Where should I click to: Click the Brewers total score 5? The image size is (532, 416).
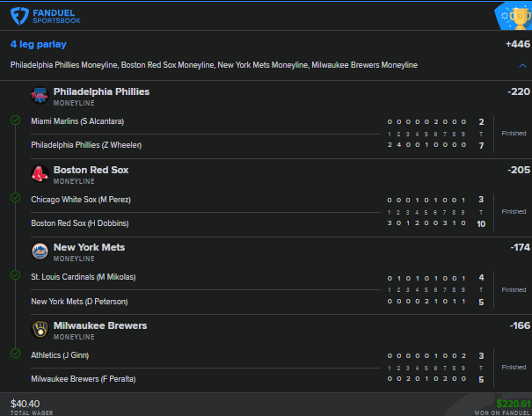pyautogui.click(x=481, y=380)
